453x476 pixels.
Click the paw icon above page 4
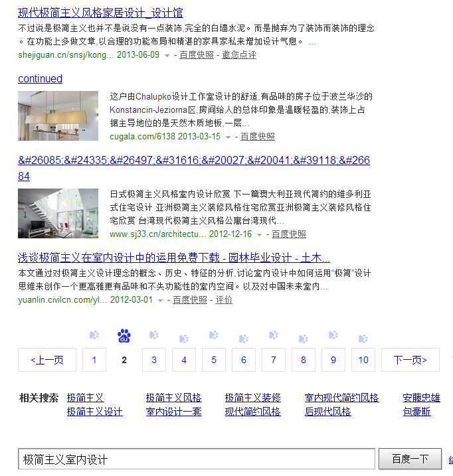tap(184, 339)
